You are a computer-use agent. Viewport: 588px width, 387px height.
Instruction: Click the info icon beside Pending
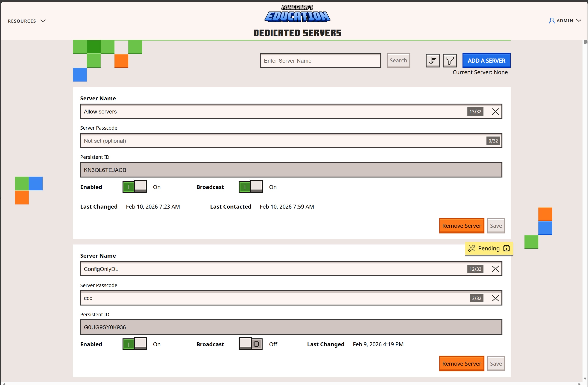pos(507,248)
